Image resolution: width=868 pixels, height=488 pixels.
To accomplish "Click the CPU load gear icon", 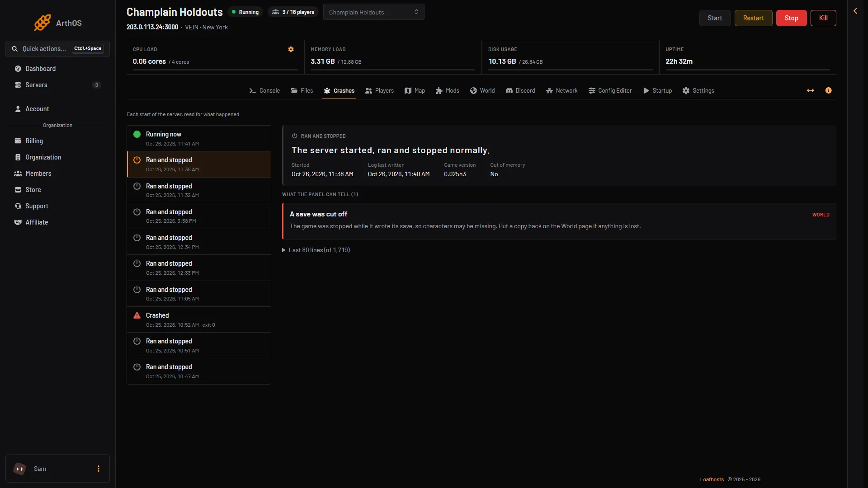I will 291,49.
